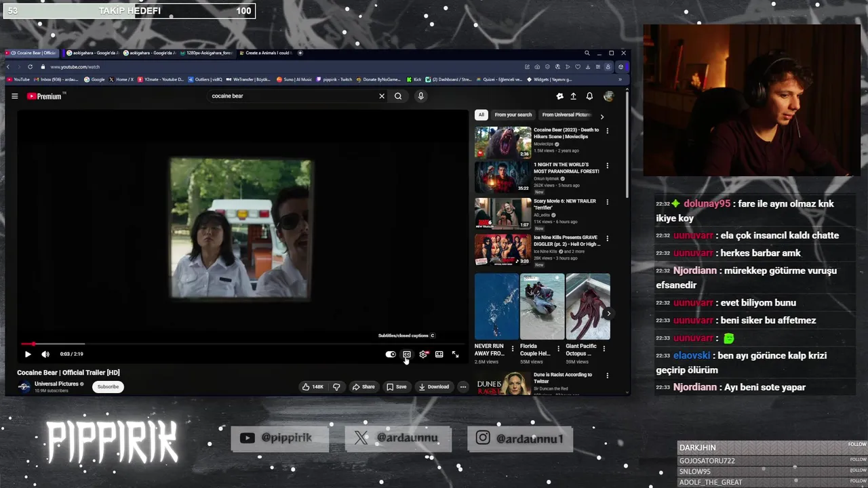Open options for Florida Couple short
Screen dimensions: 868x488
pyautogui.click(x=558, y=348)
